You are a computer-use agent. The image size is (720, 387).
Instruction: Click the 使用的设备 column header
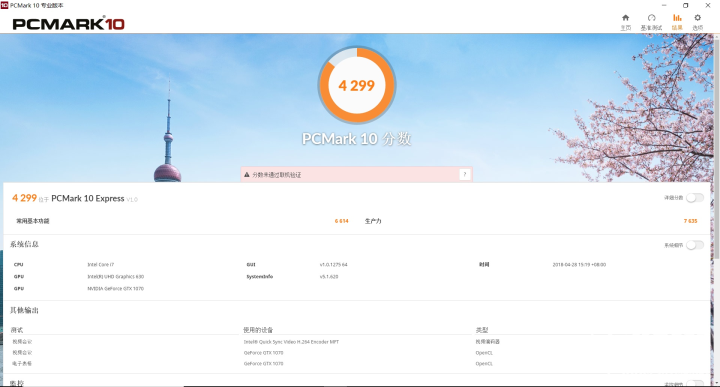[x=258, y=330]
